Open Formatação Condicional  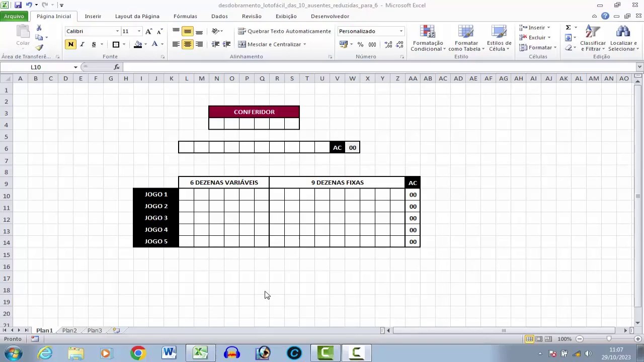[427, 38]
